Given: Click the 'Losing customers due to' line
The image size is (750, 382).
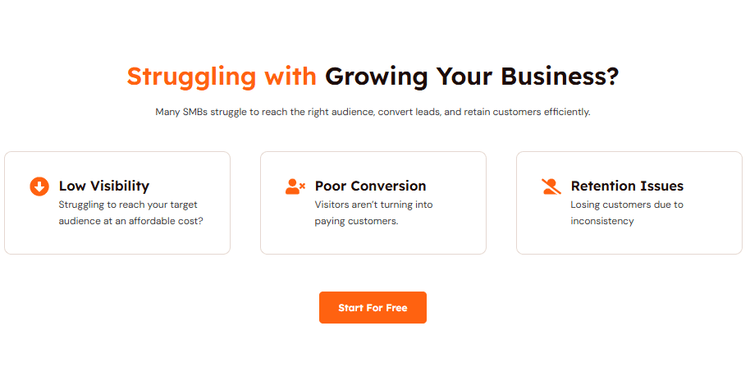Looking at the screenshot, I should pos(627,205).
